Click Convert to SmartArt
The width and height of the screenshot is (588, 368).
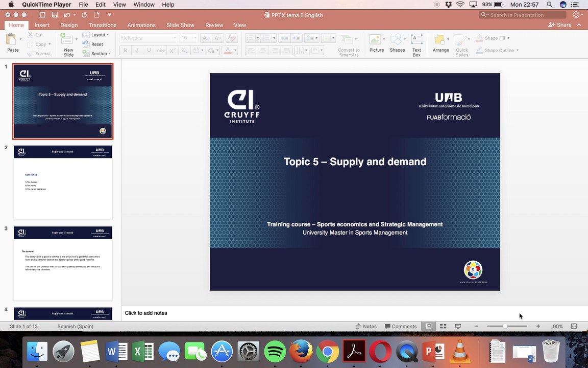click(349, 45)
